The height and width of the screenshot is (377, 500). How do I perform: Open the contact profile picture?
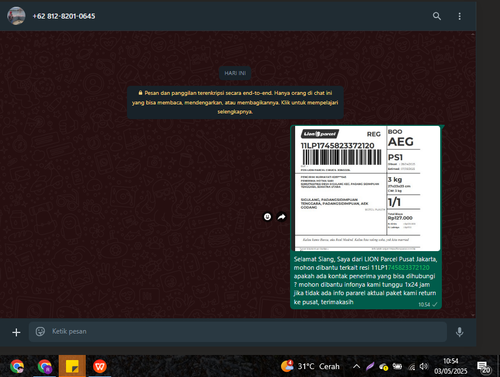[x=16, y=16]
